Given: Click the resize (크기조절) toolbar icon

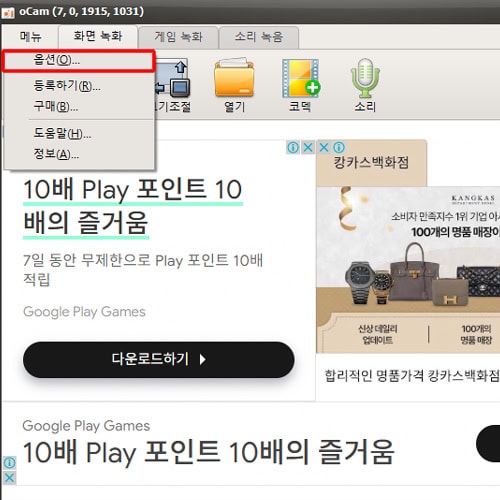Looking at the screenshot, I should click(173, 86).
